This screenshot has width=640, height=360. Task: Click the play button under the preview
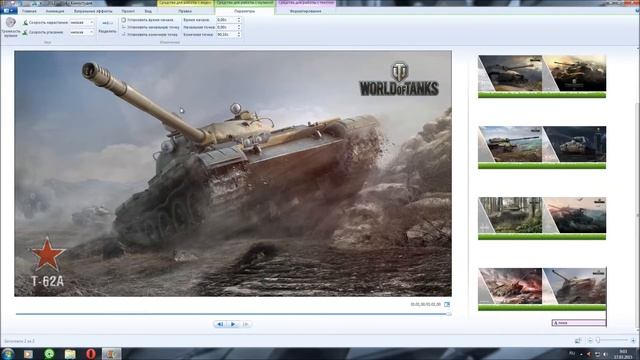coord(233,324)
